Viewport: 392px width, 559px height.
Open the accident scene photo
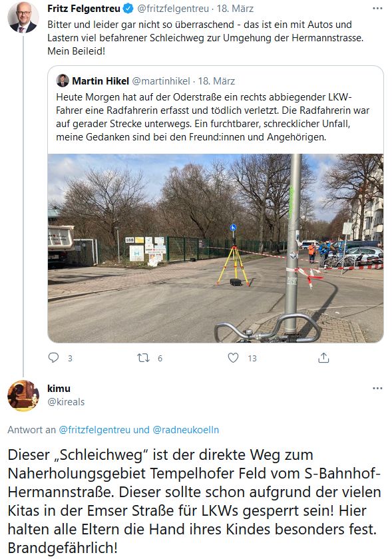[216, 248]
